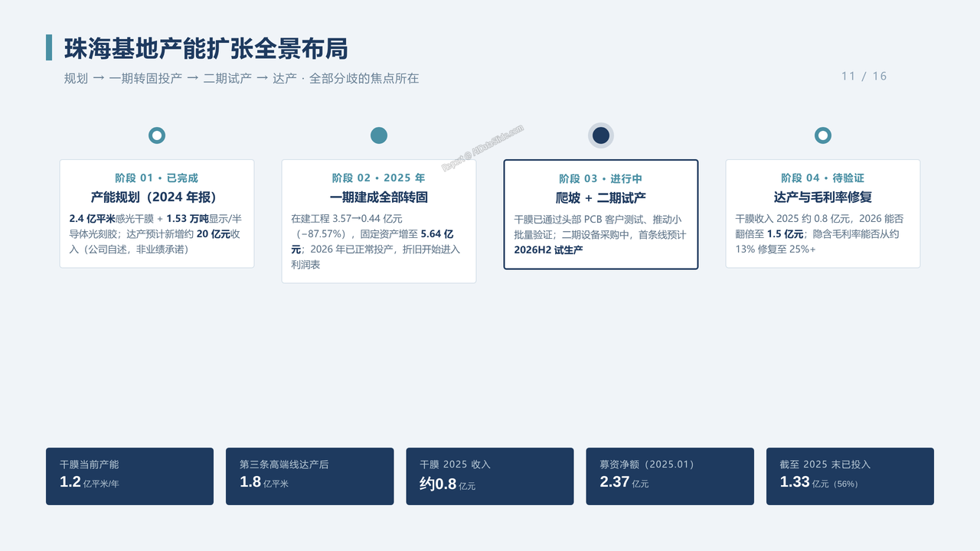
Task: Click the heading 一期建成全部转固
Action: [379, 197]
